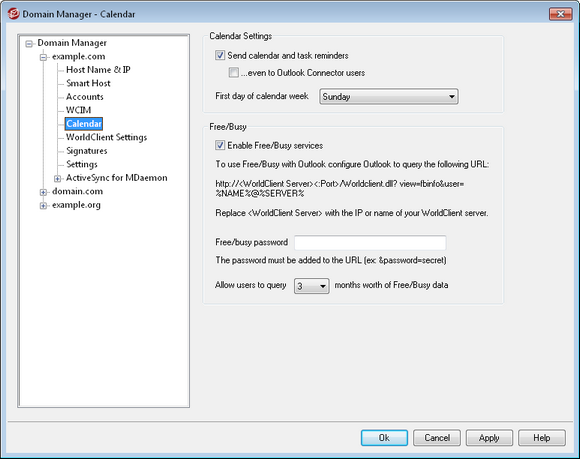Select Host Name & IP in the tree
The image size is (580, 459).
[98, 70]
